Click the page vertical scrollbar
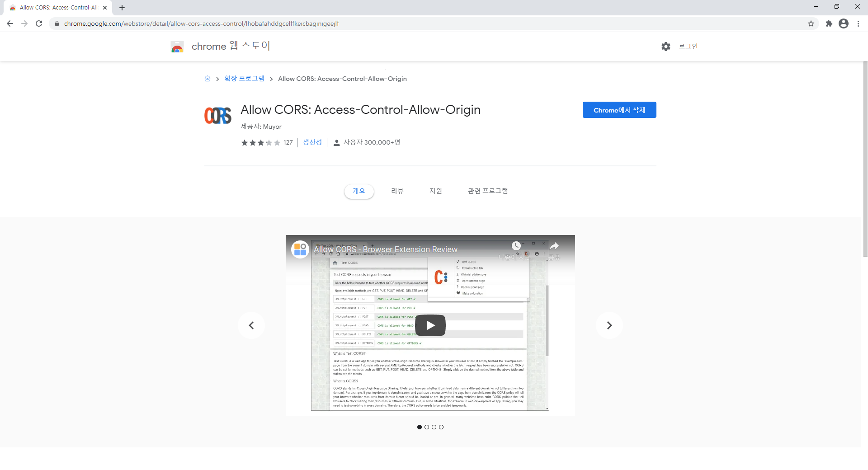Screen dimensions: 868x470 pos(865,159)
